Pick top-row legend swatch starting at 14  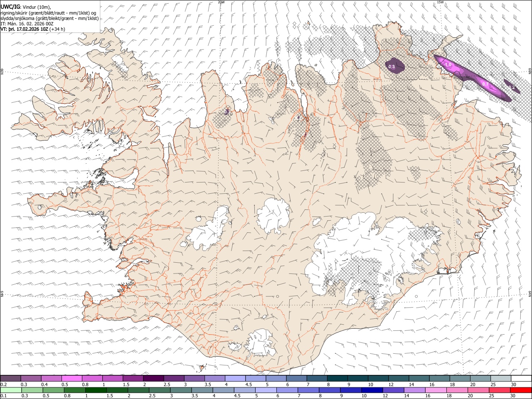click(419, 378)
